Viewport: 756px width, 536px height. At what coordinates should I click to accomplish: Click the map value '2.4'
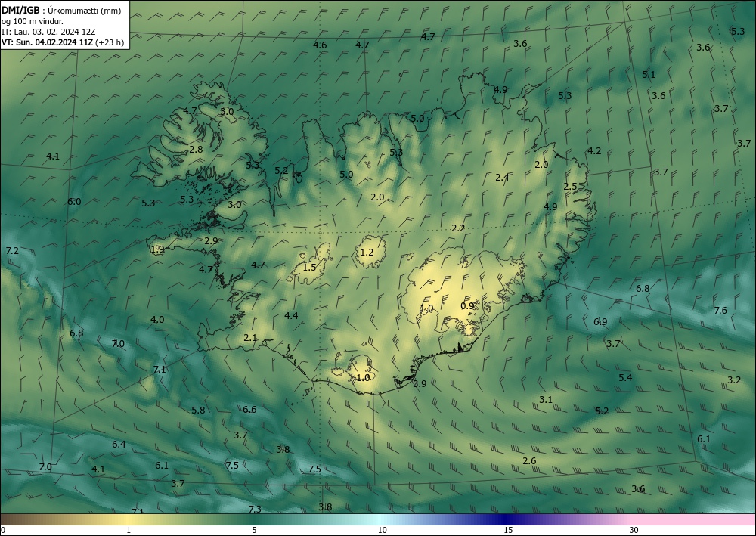click(502, 178)
